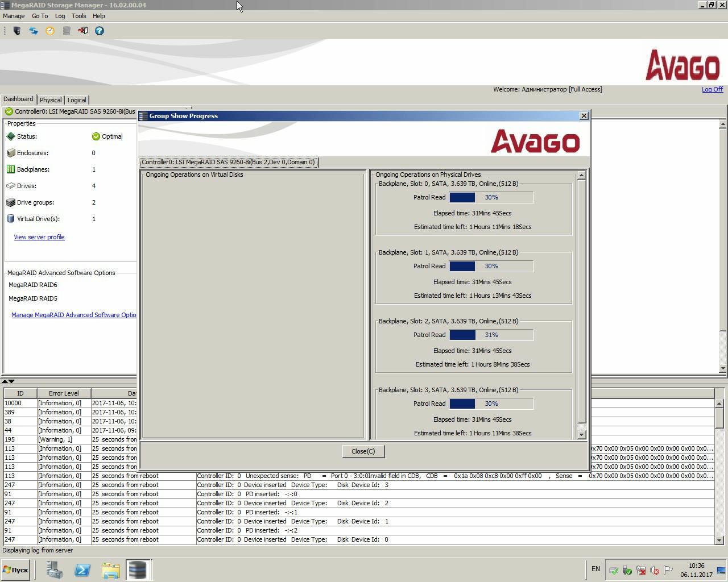Click the blue Refresh arrows icon
The height and width of the screenshot is (582, 728).
(x=34, y=31)
